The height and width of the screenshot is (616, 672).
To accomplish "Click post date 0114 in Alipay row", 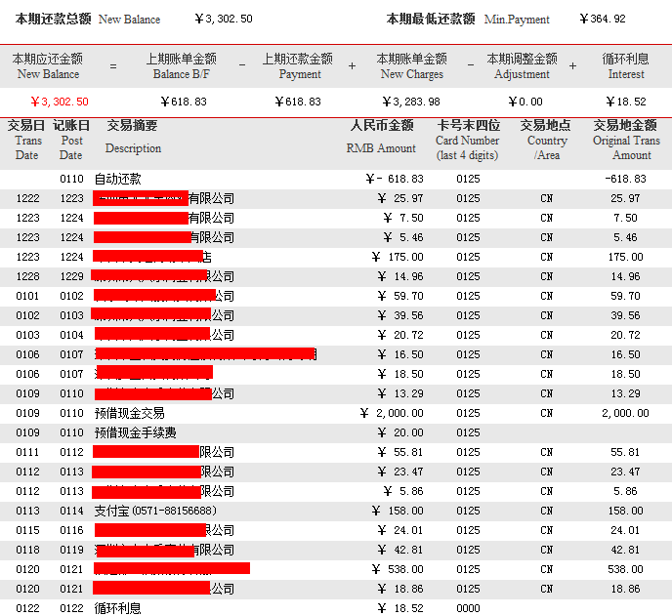I will click(x=71, y=511).
